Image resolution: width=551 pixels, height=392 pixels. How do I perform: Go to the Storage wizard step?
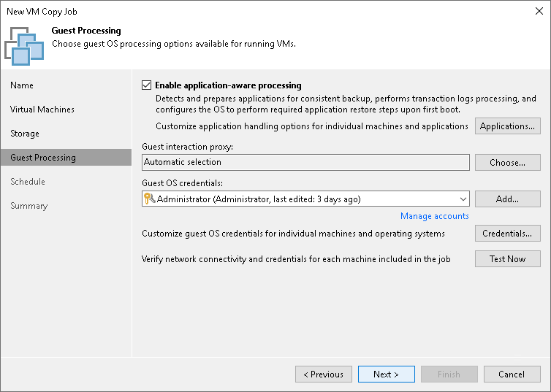tap(25, 134)
